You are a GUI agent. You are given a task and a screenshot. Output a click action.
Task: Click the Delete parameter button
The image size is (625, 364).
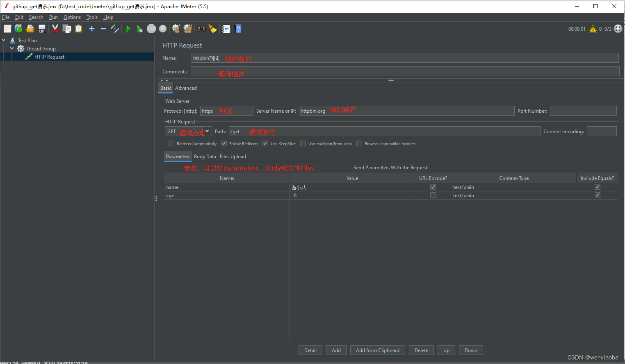point(421,350)
